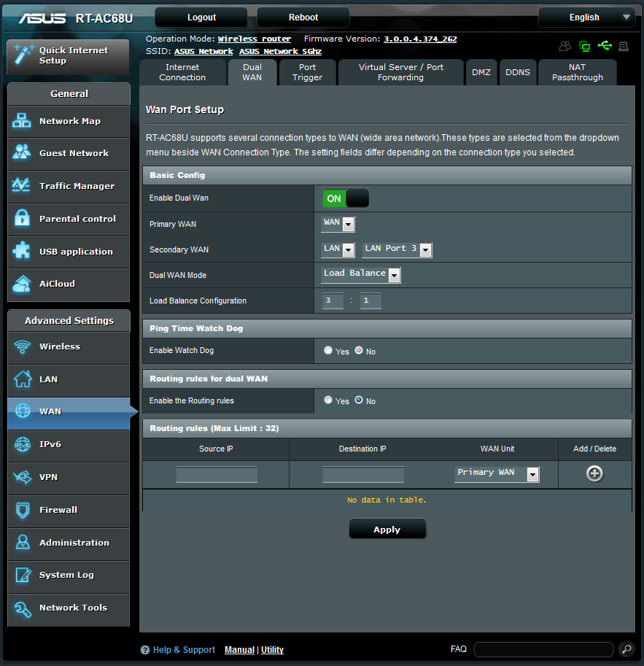Image resolution: width=644 pixels, height=666 pixels.
Task: Open Secondary WAN LAN dropdown
Action: point(338,249)
